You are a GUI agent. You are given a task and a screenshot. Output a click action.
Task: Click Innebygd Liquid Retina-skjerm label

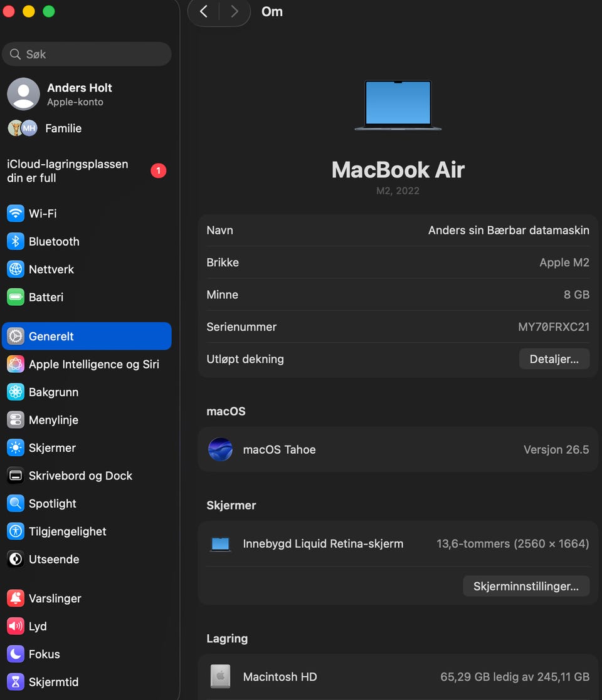click(324, 544)
